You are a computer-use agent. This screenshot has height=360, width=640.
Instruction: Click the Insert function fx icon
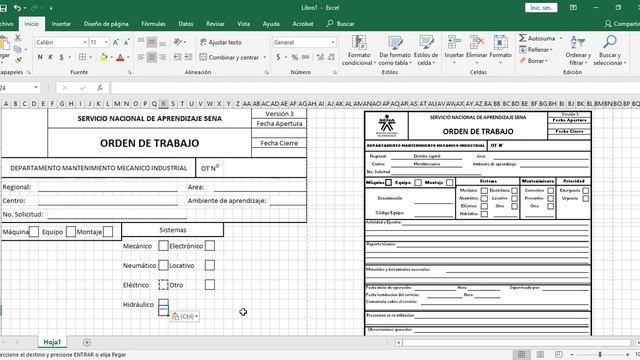(100, 88)
